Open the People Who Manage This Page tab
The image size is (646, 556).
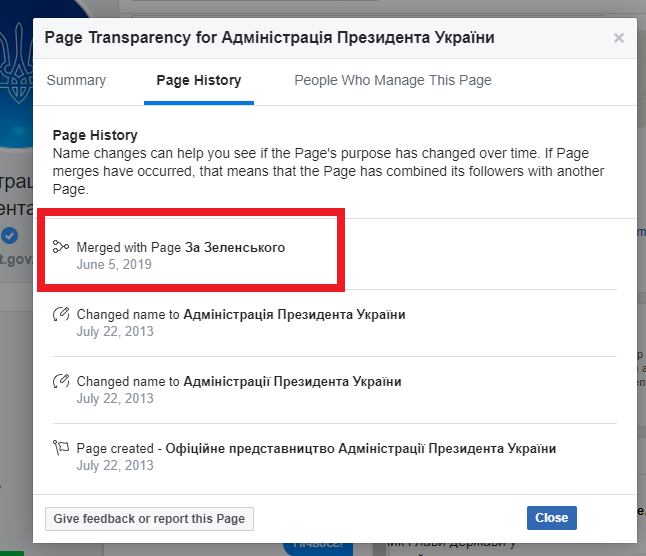393,81
